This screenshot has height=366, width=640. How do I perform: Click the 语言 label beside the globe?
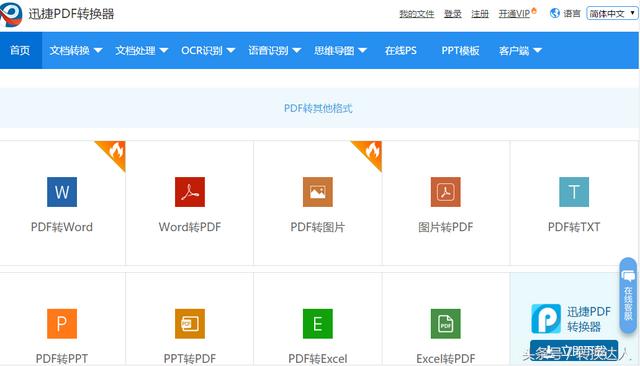[x=572, y=13]
